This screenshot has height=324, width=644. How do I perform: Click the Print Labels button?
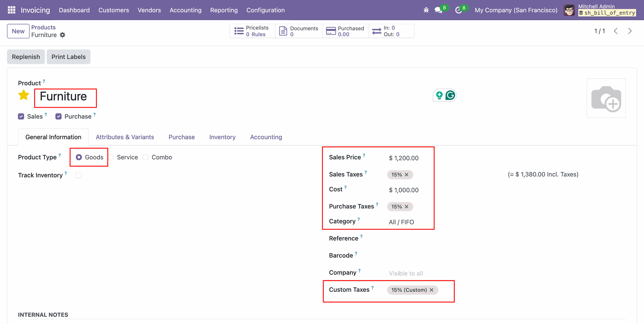(x=68, y=57)
